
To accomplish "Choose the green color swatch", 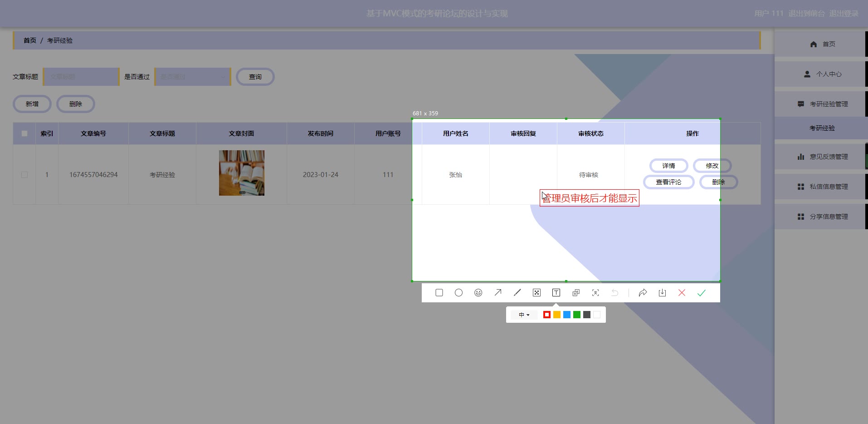I will pos(577,315).
